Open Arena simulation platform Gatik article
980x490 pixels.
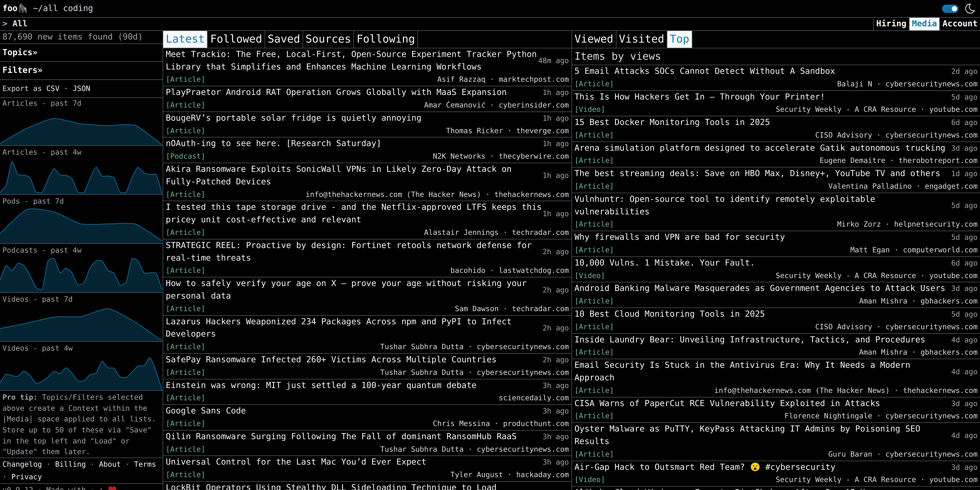759,148
